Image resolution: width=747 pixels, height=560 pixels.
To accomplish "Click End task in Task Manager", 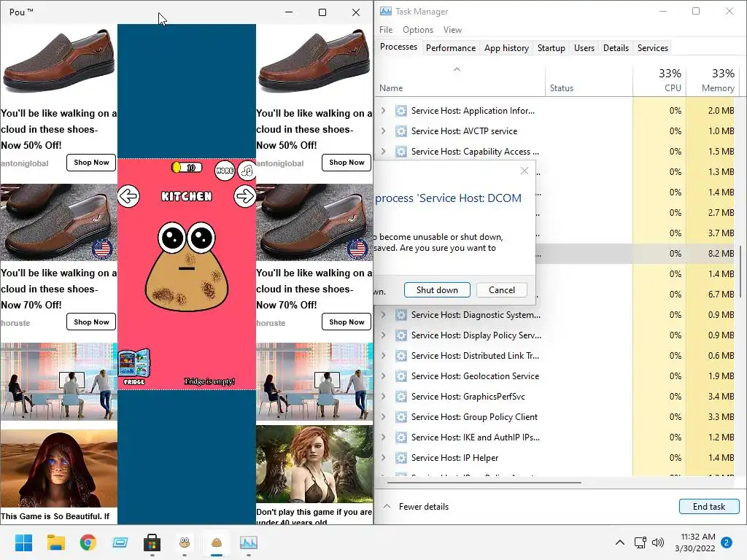I will coord(709,507).
